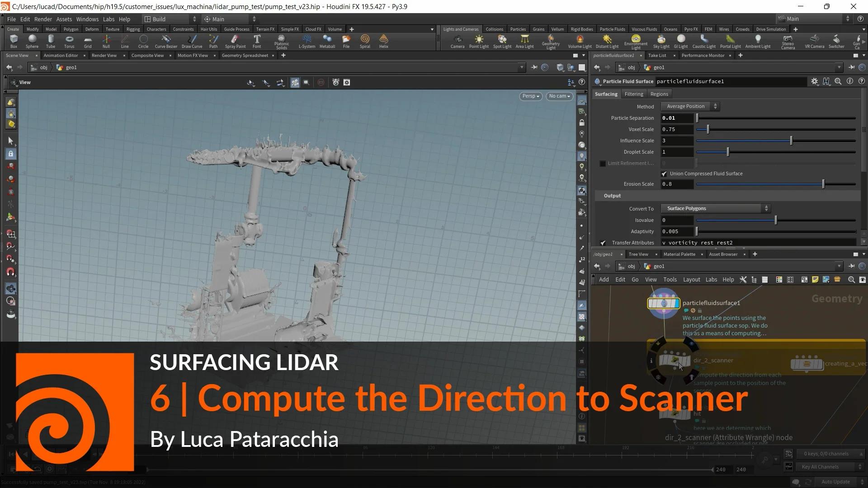
Task: Select the L-System tool on the shelf
Action: 307,41
